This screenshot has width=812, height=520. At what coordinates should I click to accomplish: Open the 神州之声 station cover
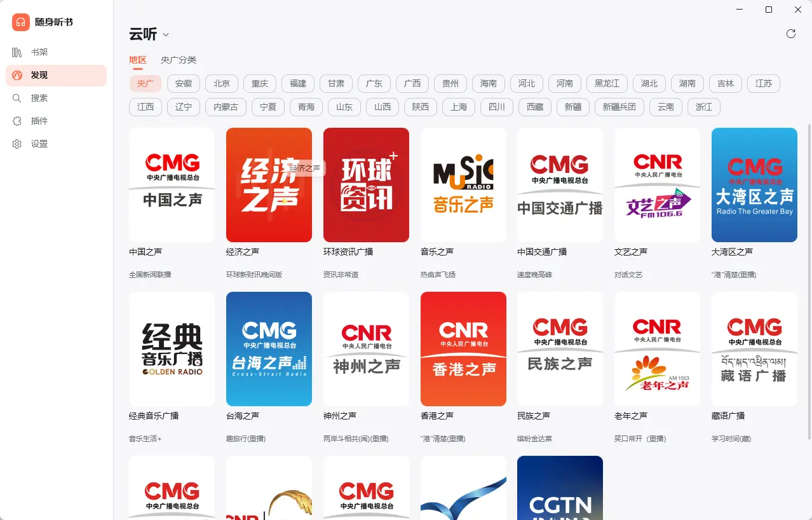click(366, 349)
